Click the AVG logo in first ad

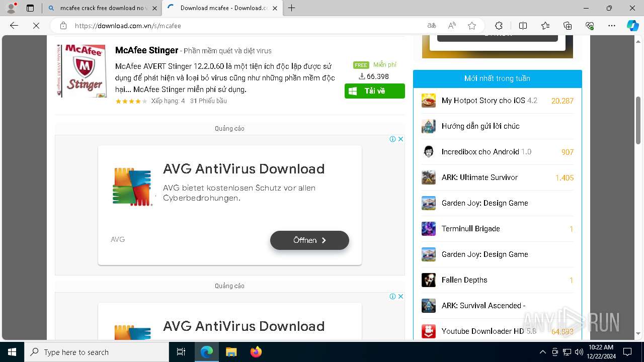pyautogui.click(x=132, y=187)
